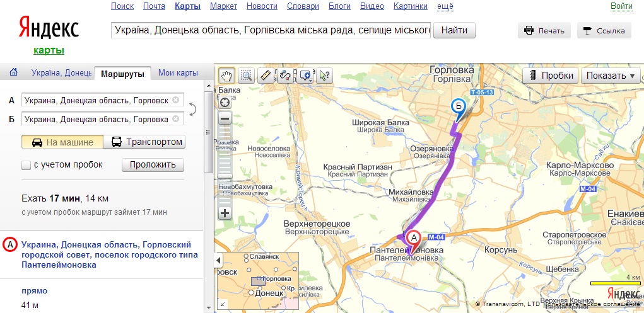Open 'Видео' top navigation link
This screenshot has width=644, height=313.
[x=372, y=6]
